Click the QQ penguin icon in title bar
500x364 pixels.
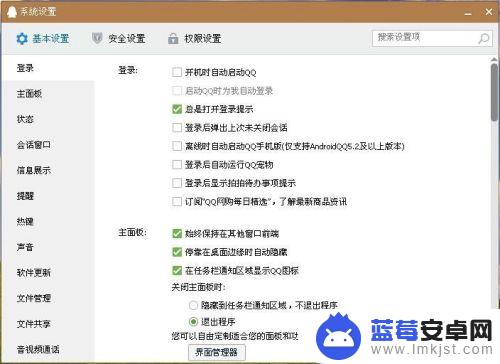[x=12, y=12]
